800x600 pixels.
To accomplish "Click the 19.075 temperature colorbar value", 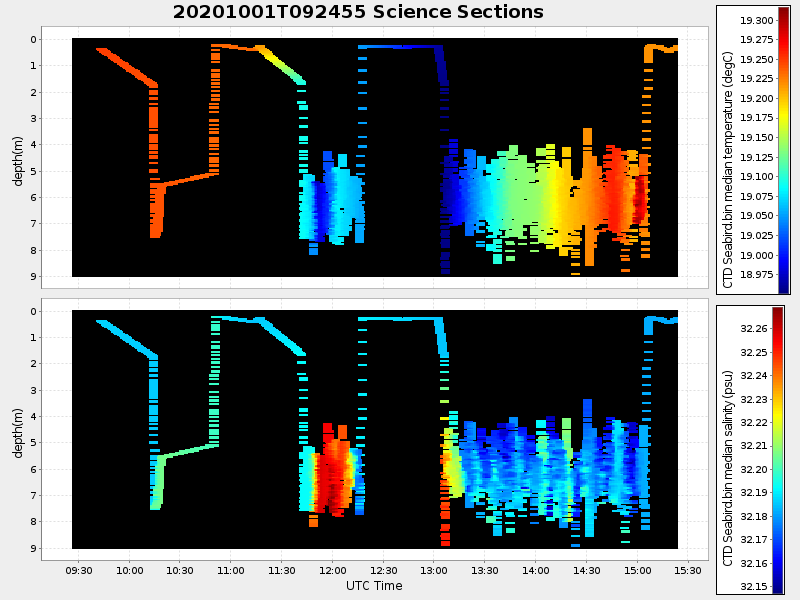I will point(757,196).
